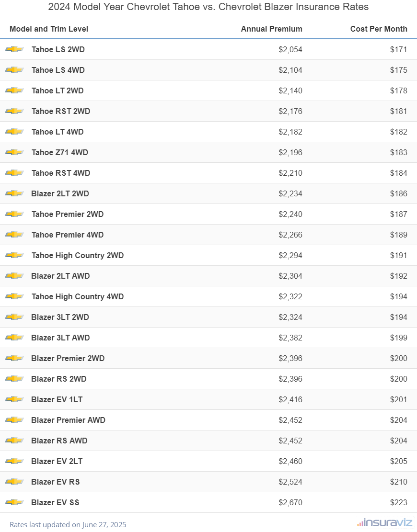Screen dimensions: 417x532
Task: Click Chevrolet logo beside Tahoe RST 4WD
Action: 14,173
